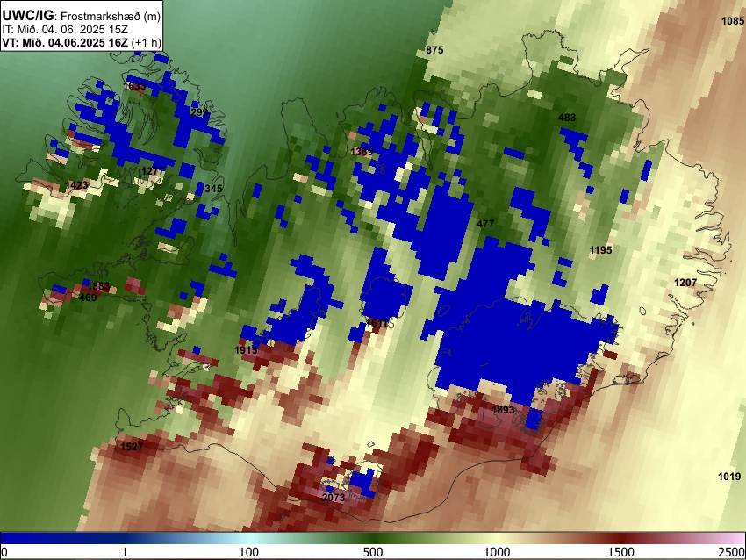Viewport: 746px width, 560px height.
Task: Click the 1277 value label
Action: pos(154,171)
